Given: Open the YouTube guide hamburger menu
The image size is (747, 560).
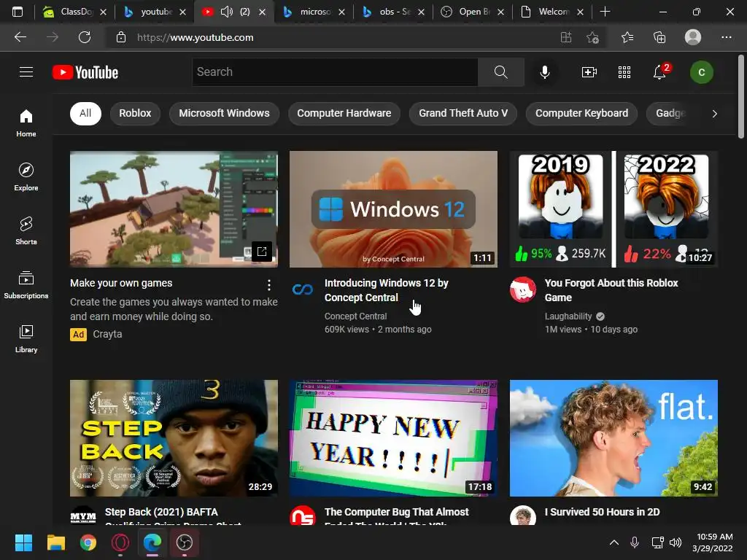Looking at the screenshot, I should click(x=26, y=72).
